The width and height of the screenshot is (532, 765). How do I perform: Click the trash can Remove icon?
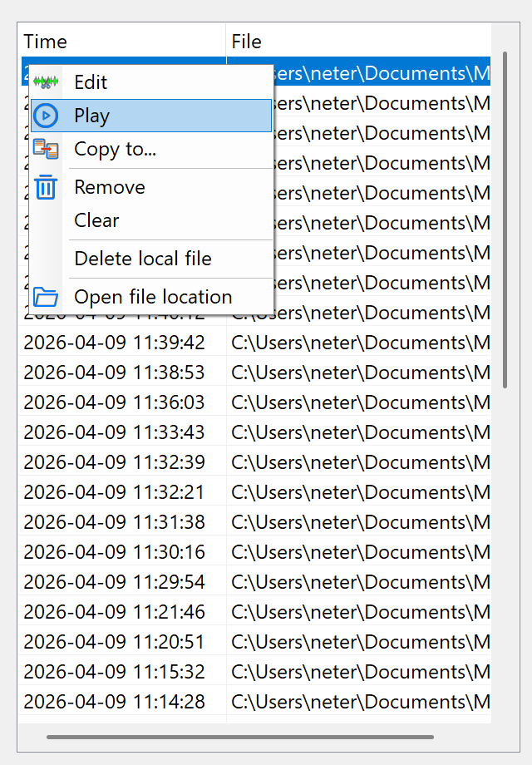(46, 187)
